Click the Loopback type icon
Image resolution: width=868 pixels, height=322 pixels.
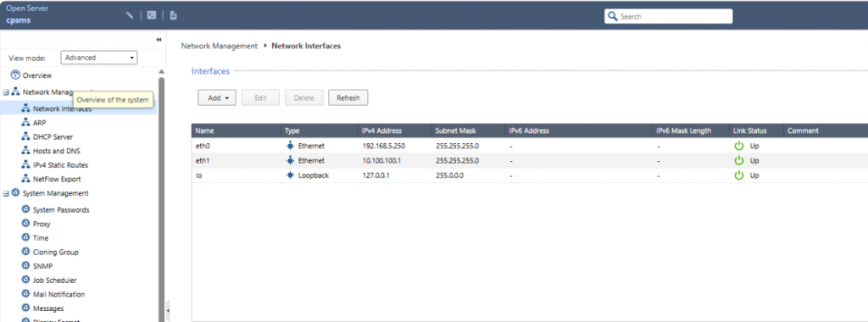290,175
